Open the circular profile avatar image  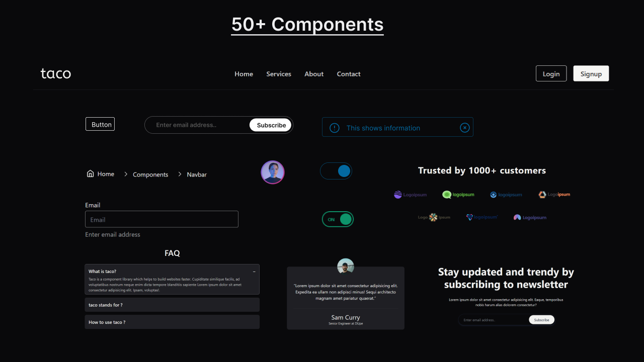click(272, 171)
